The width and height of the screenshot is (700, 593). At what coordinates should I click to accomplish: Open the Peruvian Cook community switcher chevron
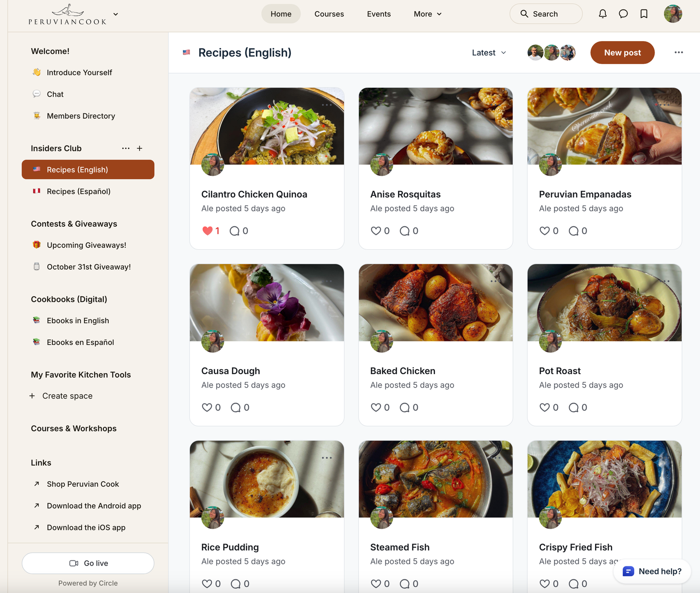pos(116,14)
